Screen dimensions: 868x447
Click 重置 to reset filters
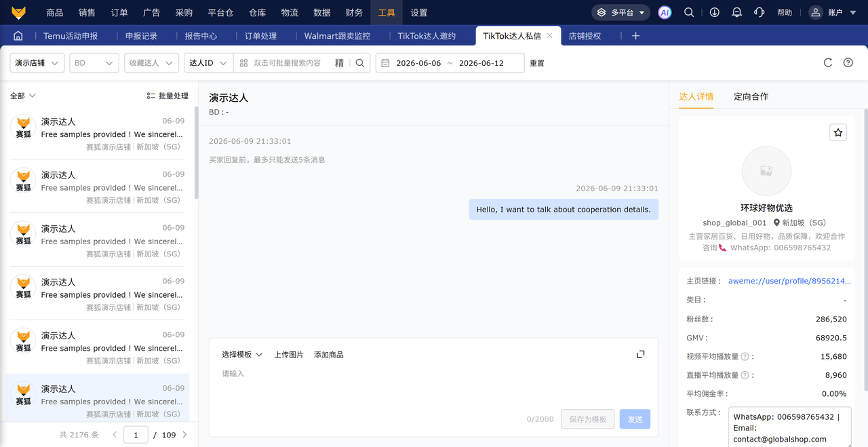click(x=537, y=63)
